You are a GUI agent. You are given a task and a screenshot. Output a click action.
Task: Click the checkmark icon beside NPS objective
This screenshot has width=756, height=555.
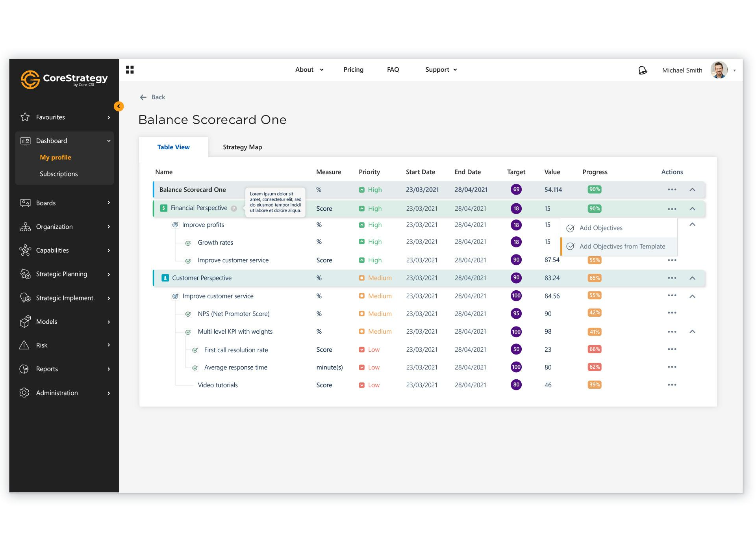tap(187, 314)
